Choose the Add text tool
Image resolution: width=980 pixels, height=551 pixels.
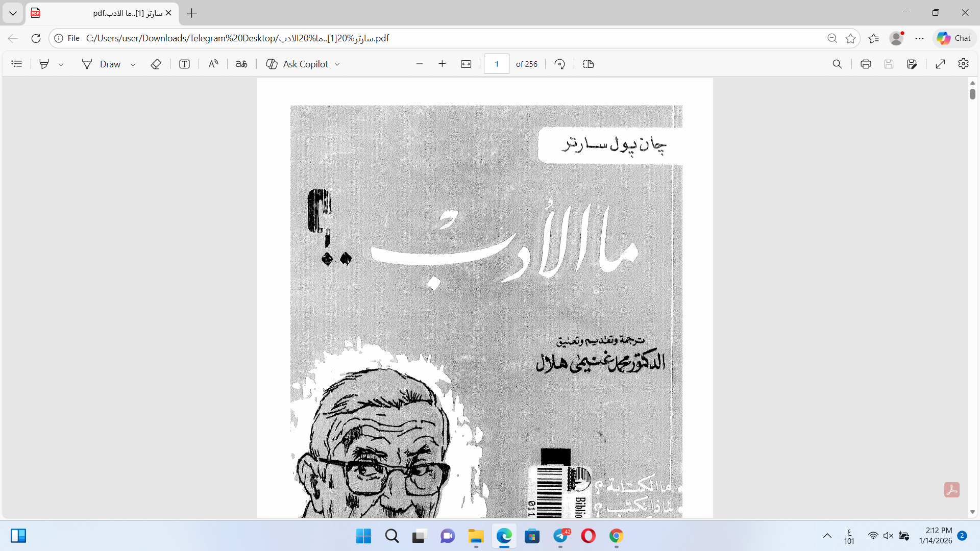tap(185, 64)
